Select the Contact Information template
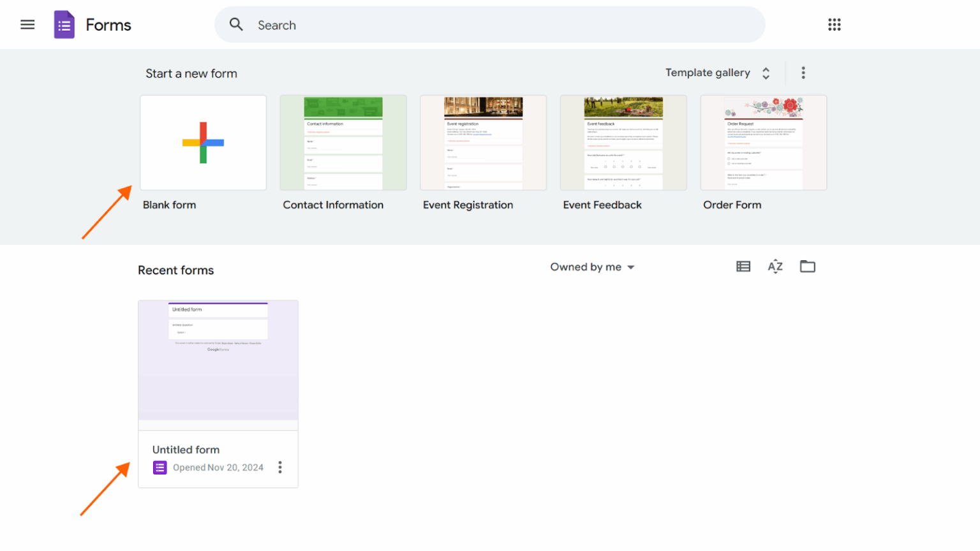This screenshot has height=551, width=980. pos(343,142)
